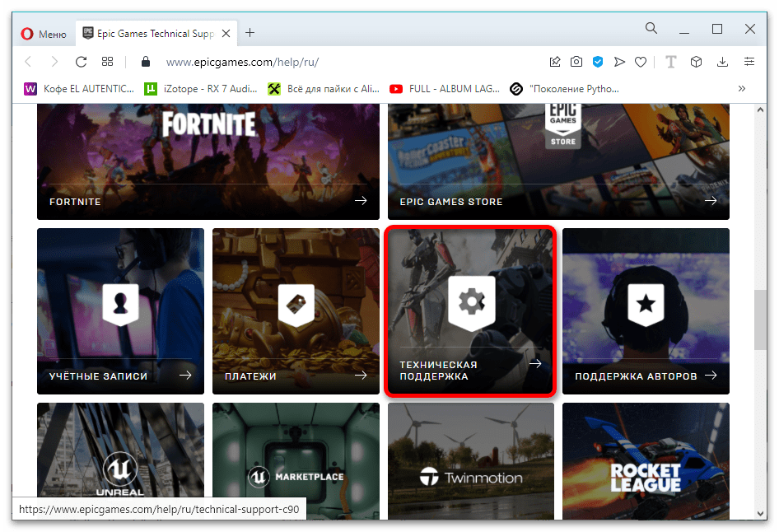The width and height of the screenshot is (779, 532).
Task: Select the Epic Games Technical Support tab
Action: coord(156,33)
